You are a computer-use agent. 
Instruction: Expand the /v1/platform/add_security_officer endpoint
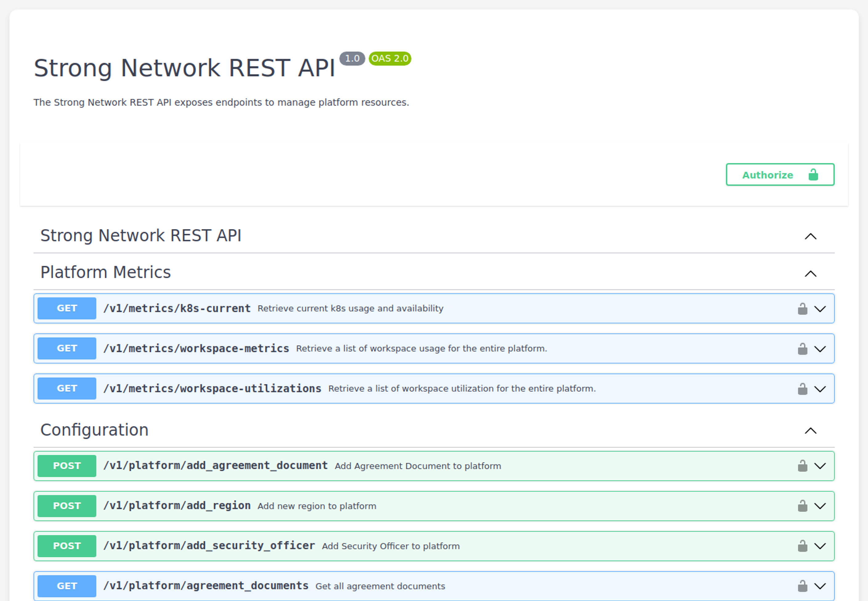820,546
